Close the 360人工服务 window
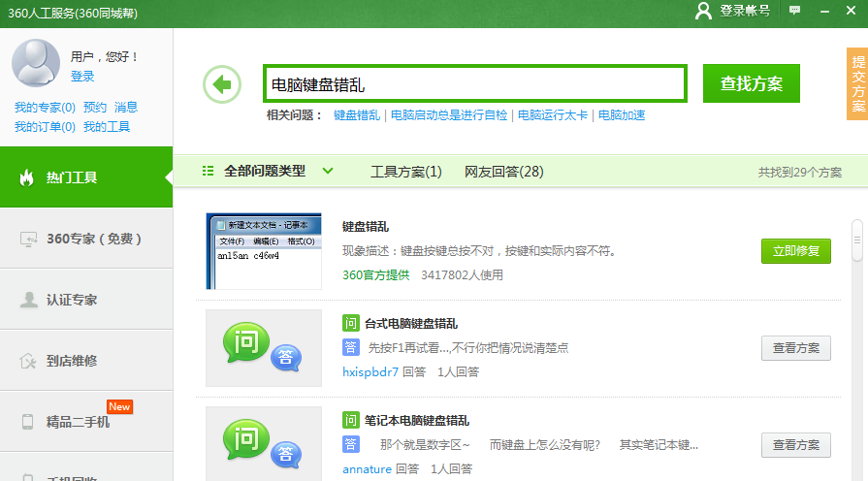The height and width of the screenshot is (481, 868). pos(851,11)
